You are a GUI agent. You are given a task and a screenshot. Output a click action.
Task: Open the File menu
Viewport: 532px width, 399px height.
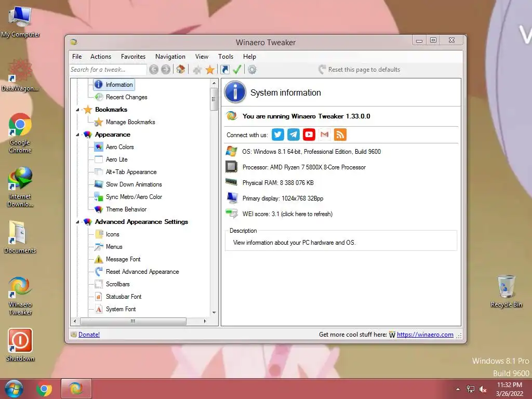click(x=77, y=57)
